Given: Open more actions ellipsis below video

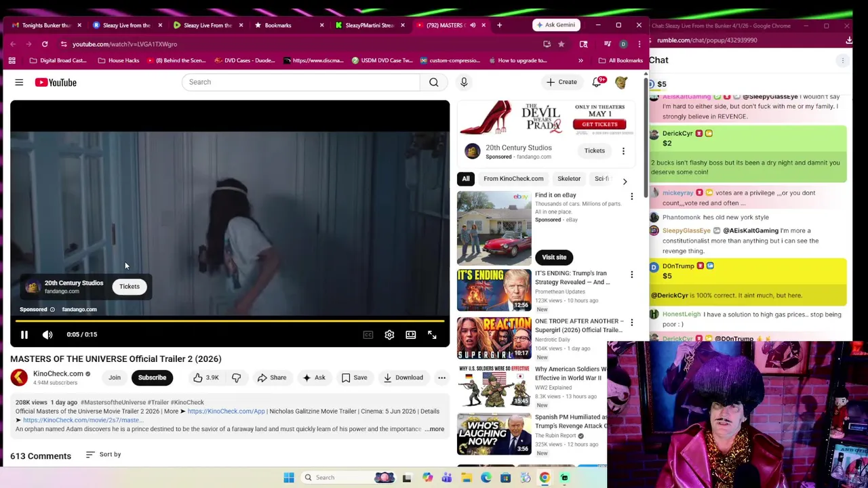Looking at the screenshot, I should tap(441, 378).
